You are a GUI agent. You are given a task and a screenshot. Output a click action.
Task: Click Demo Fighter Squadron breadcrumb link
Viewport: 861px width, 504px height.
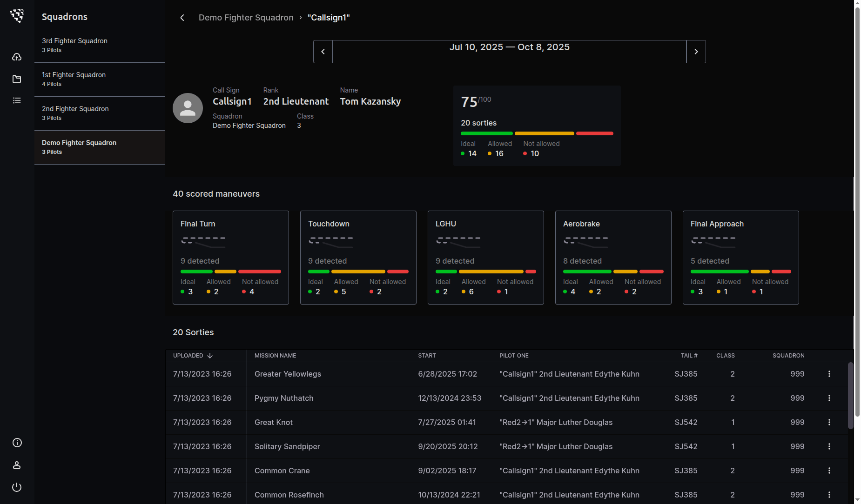[246, 18]
